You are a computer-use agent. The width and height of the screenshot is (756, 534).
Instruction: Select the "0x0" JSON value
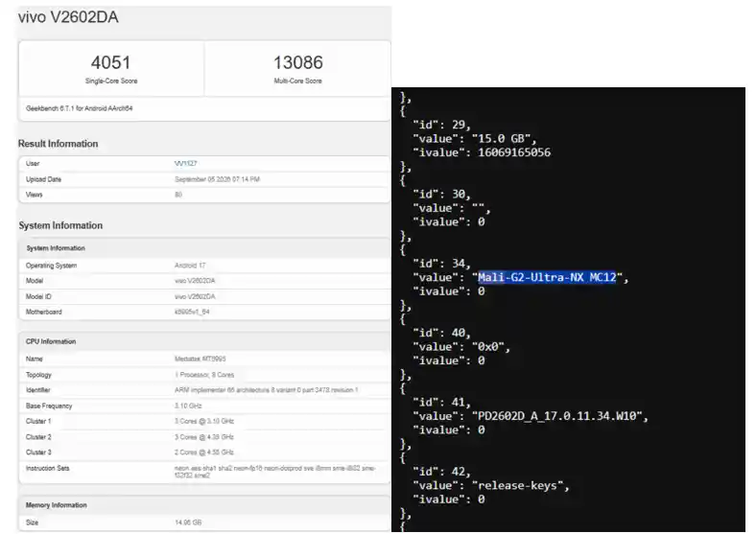[488, 347]
